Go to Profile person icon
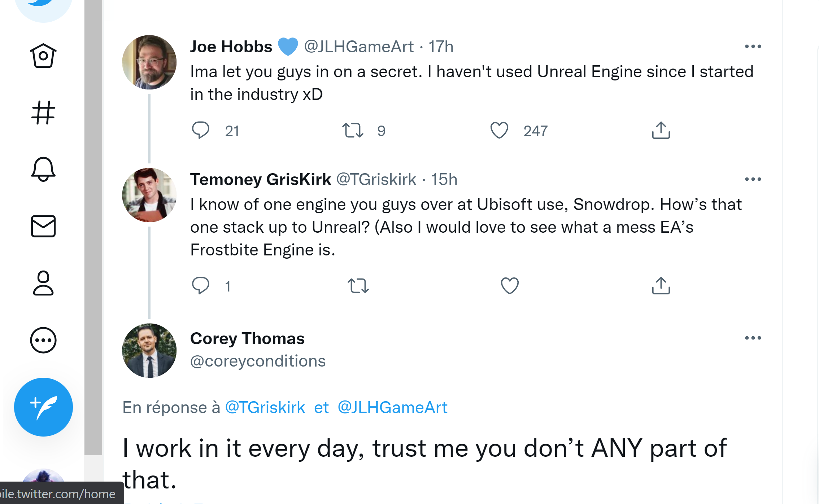 click(43, 283)
